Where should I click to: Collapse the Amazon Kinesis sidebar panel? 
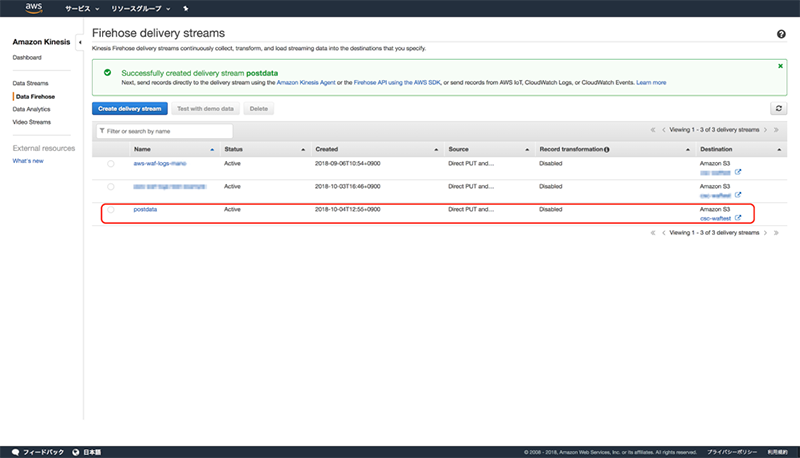[x=79, y=41]
